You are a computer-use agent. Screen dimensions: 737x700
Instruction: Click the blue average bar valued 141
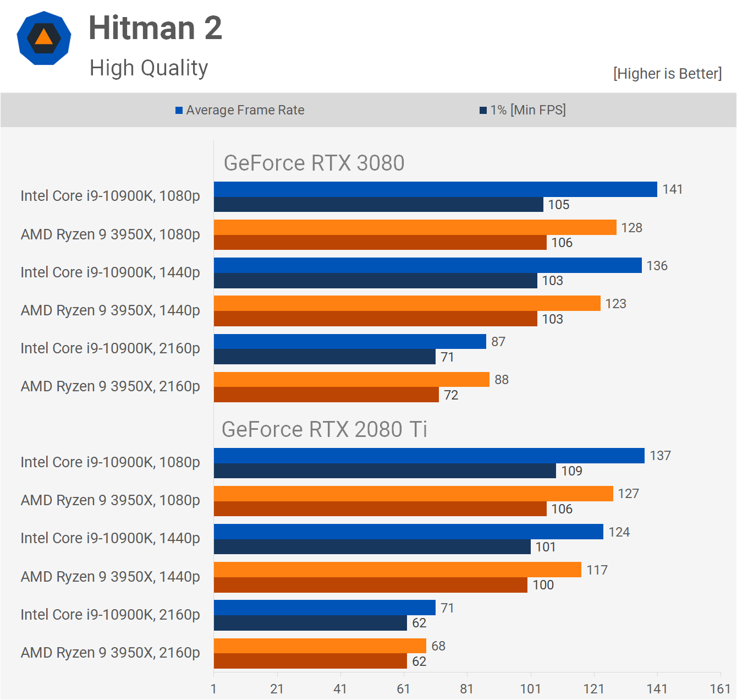(x=436, y=189)
